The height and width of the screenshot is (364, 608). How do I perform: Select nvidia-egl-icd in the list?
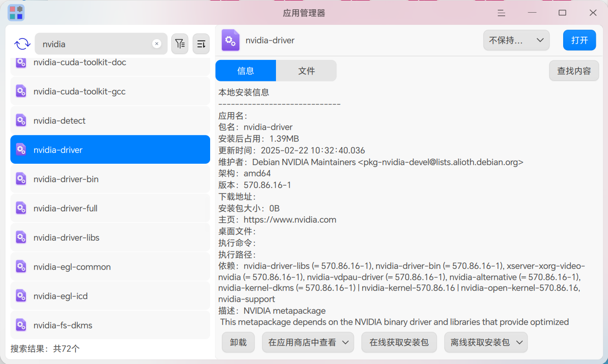(x=110, y=296)
